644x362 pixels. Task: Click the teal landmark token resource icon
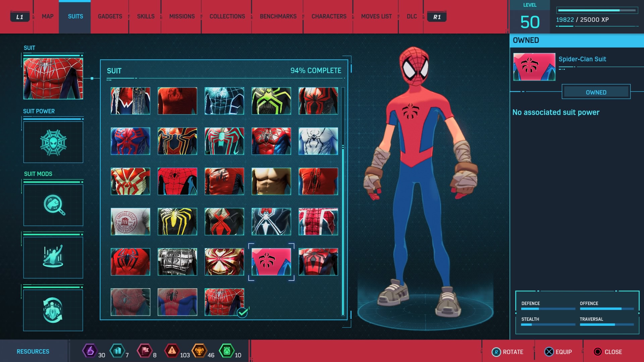117,351
